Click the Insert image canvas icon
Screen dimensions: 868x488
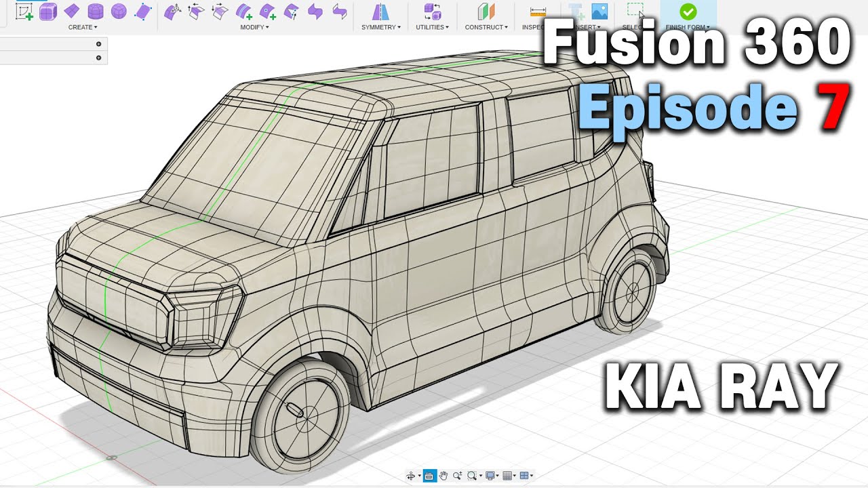point(599,12)
